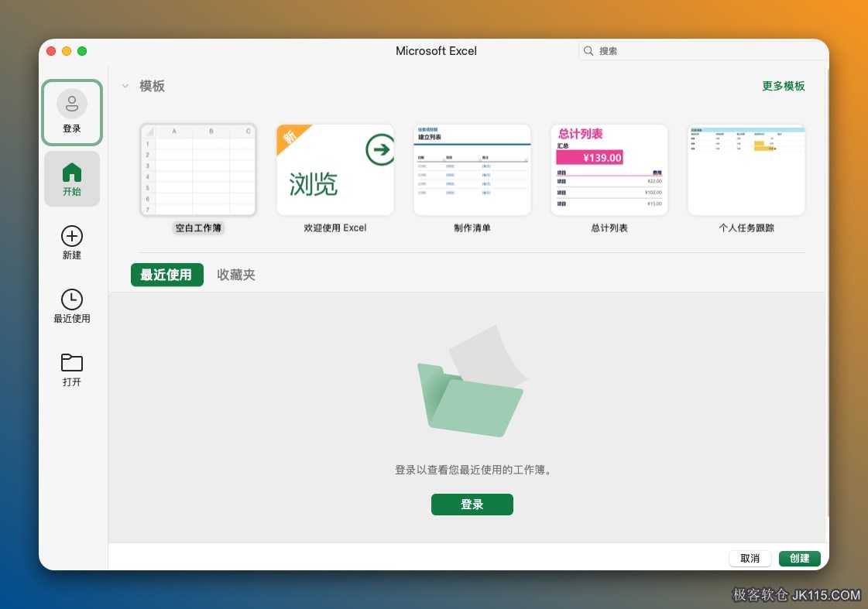Select the 新建 plus icon
This screenshot has height=609, width=868.
click(72, 236)
